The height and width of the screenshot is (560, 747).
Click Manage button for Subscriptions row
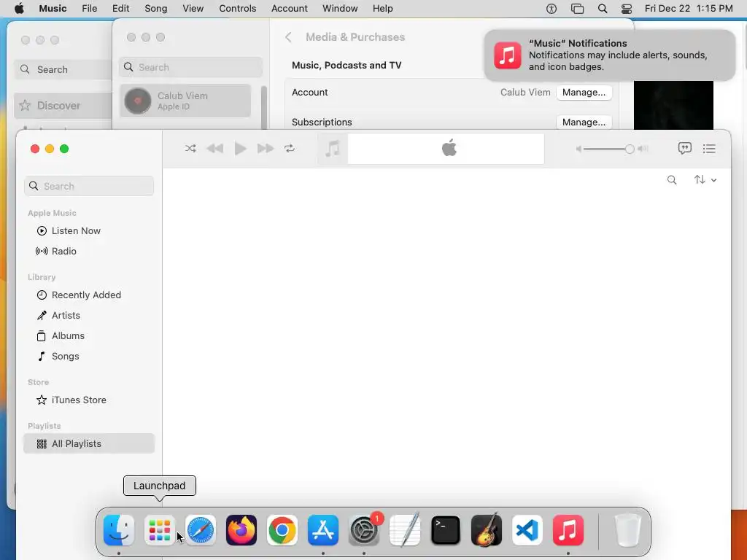pos(584,122)
